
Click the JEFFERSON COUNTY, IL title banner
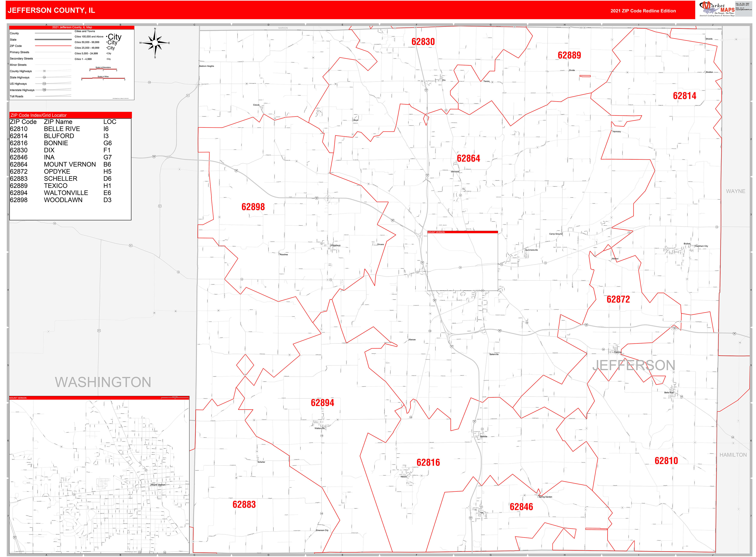51,10
